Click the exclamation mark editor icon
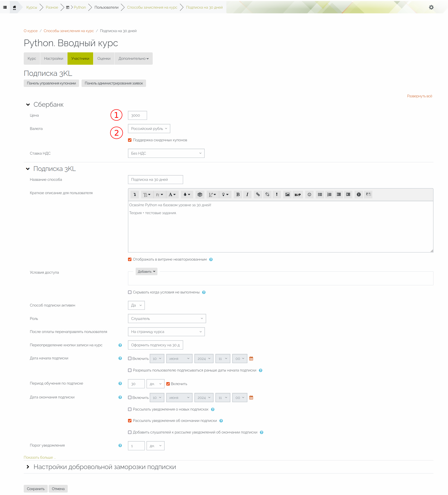This screenshot has width=448, height=495. pyautogui.click(x=277, y=195)
